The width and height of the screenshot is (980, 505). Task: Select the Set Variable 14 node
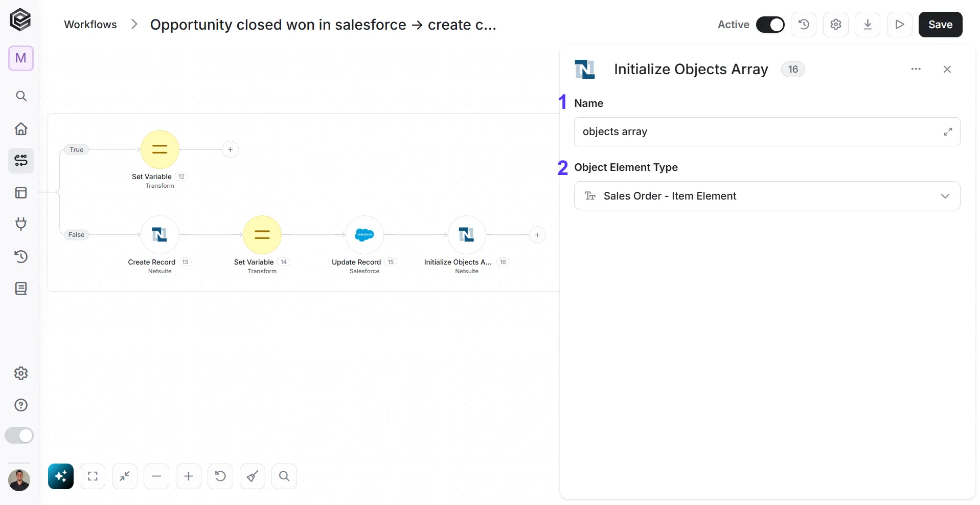[x=262, y=235]
